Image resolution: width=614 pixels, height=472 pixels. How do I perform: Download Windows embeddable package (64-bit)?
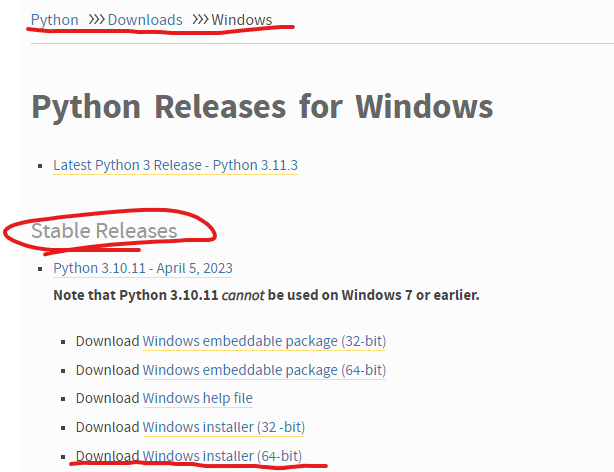pos(264,370)
